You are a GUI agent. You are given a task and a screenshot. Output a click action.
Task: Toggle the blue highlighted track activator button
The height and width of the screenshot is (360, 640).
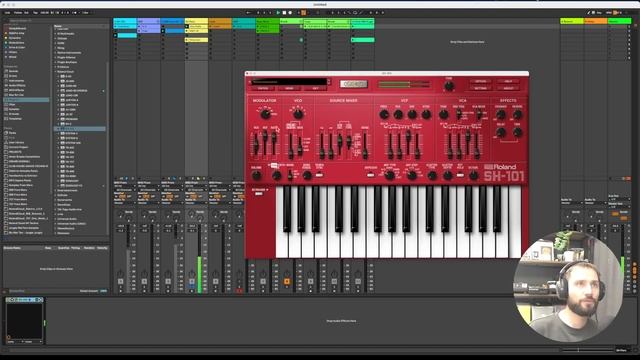click(192, 282)
